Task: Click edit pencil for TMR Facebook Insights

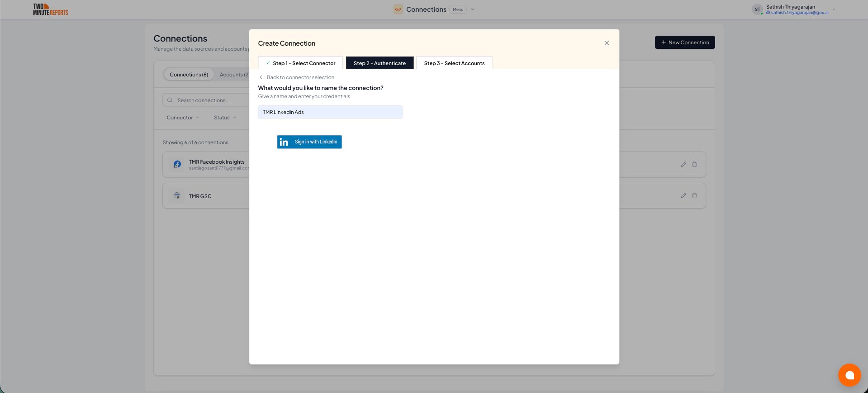Action: tap(683, 165)
